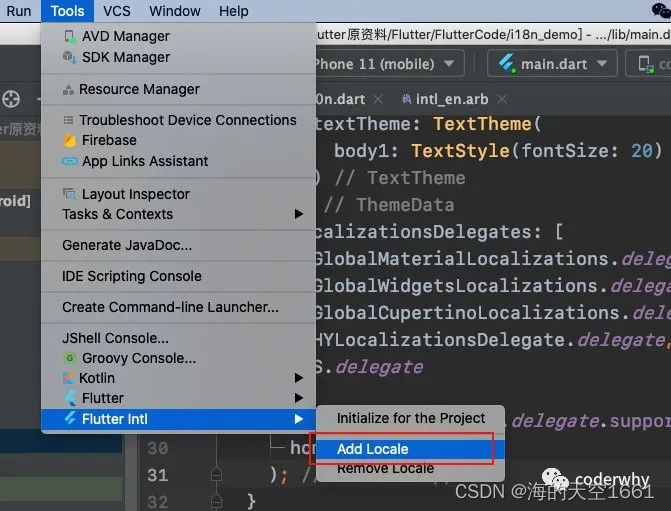Open the Help menu

click(x=234, y=11)
